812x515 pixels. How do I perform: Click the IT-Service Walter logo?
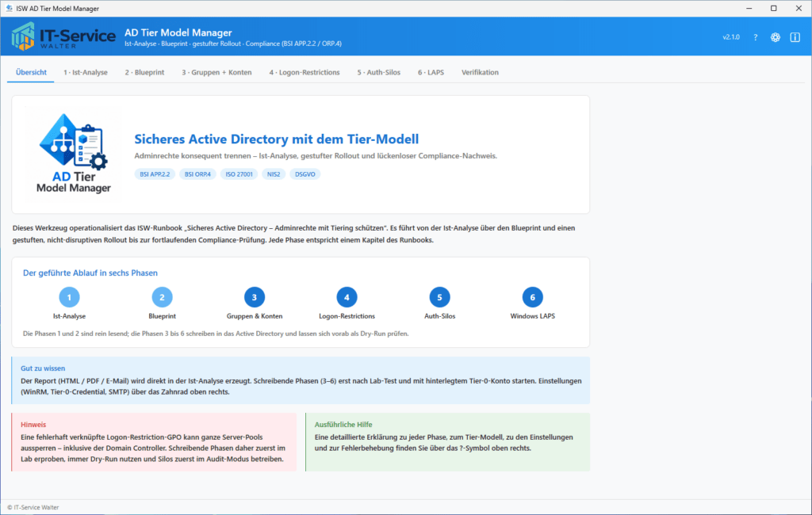click(63, 36)
